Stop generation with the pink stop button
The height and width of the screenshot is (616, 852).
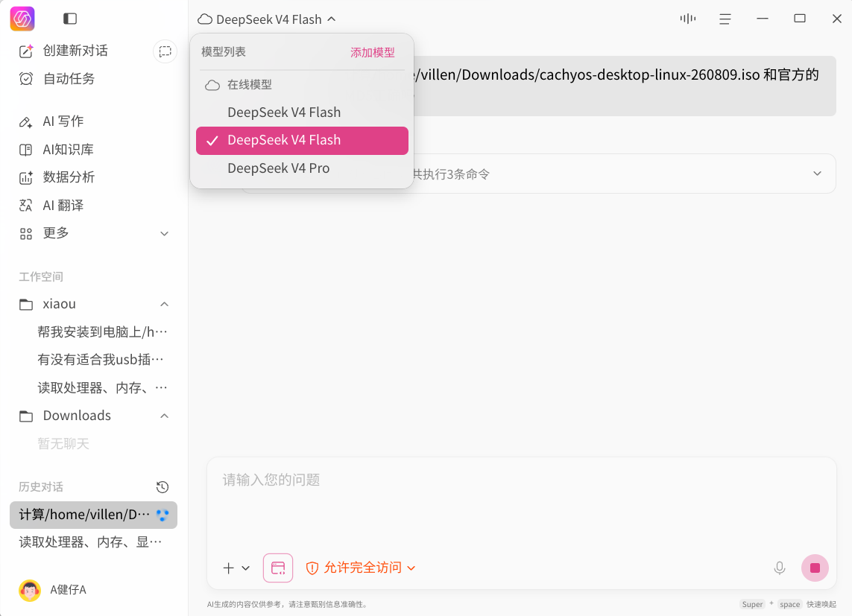815,568
